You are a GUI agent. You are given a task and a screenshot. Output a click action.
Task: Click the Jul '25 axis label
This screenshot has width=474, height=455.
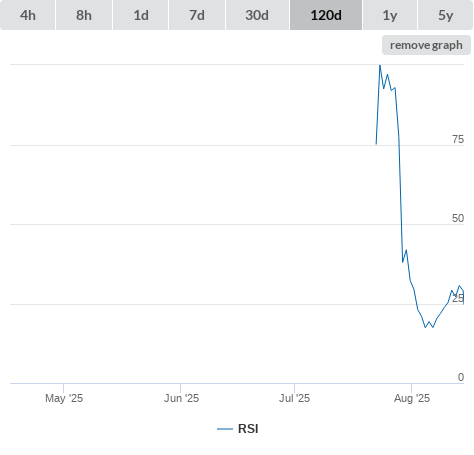(x=294, y=398)
